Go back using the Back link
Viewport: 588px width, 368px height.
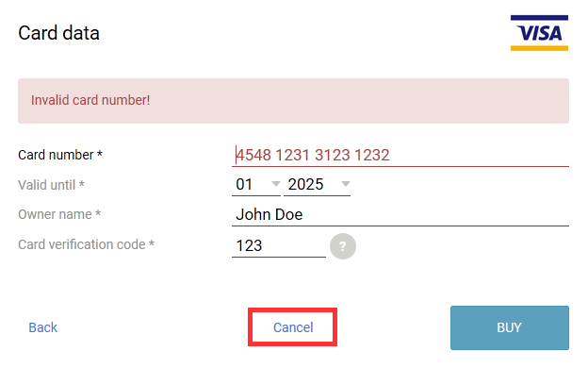point(43,327)
